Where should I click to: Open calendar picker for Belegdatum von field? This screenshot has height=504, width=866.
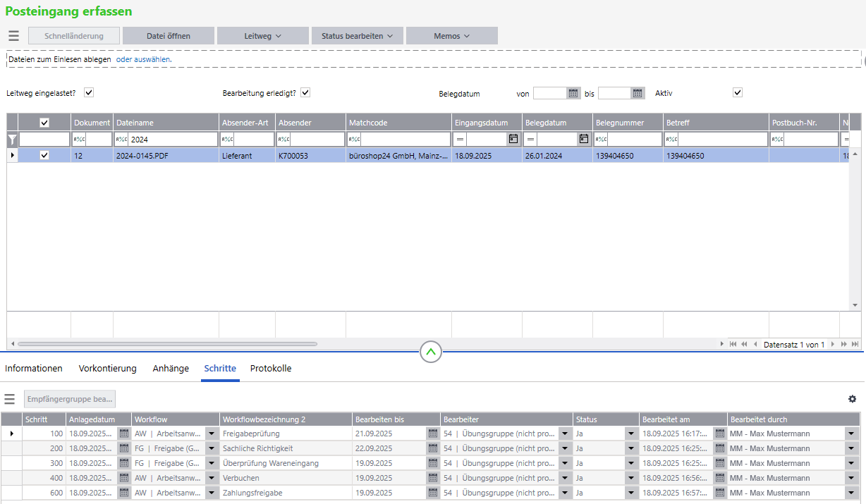[573, 93]
